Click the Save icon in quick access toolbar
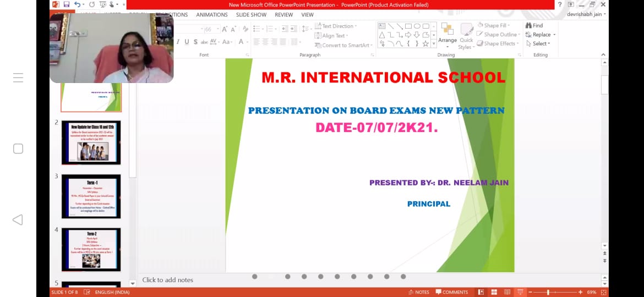Screen dimensions: 644x297 (66, 4)
